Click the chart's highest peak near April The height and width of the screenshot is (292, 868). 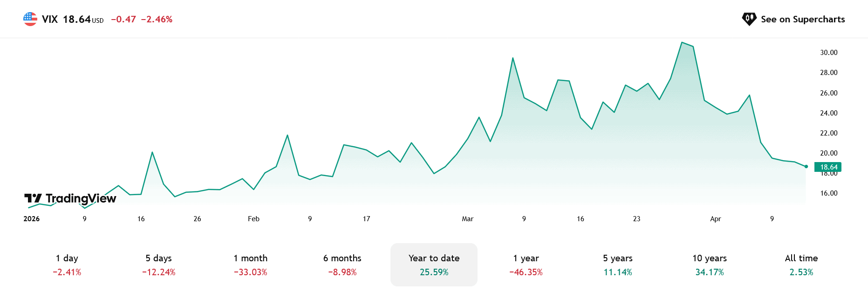[x=682, y=42]
